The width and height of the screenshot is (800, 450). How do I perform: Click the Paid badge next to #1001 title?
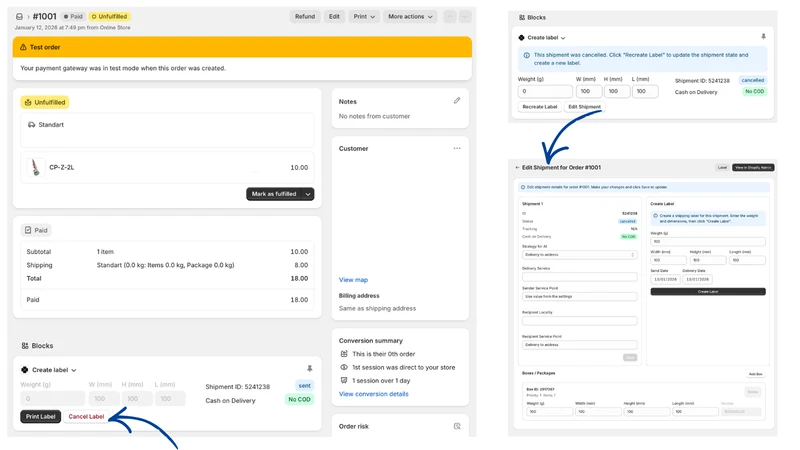pos(73,16)
